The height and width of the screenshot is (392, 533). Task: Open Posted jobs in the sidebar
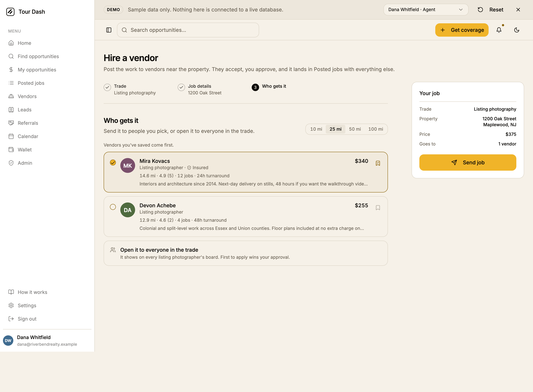point(47,83)
